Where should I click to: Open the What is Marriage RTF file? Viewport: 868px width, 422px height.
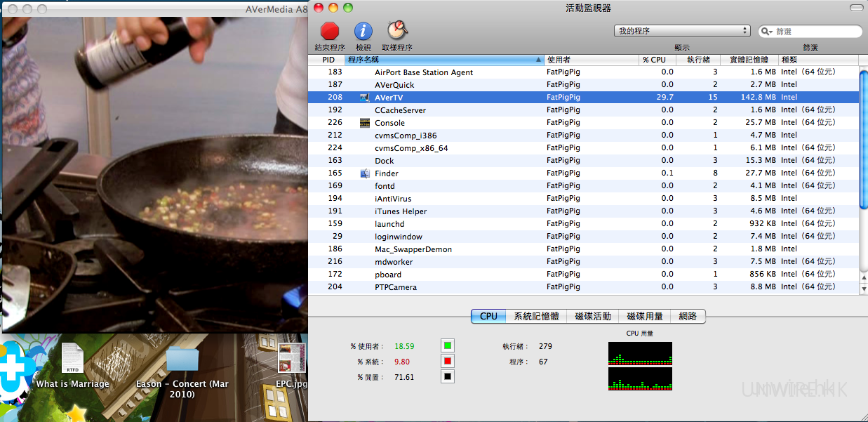coord(72,358)
